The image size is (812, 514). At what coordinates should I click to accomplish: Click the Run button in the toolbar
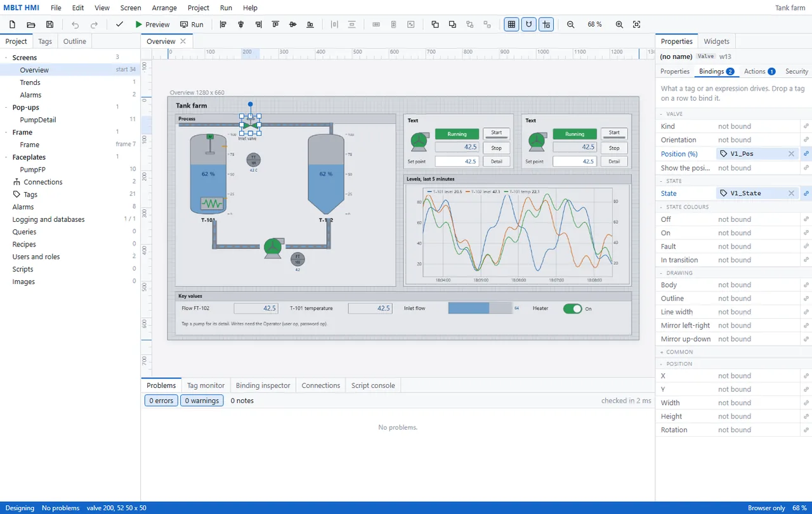click(x=192, y=25)
